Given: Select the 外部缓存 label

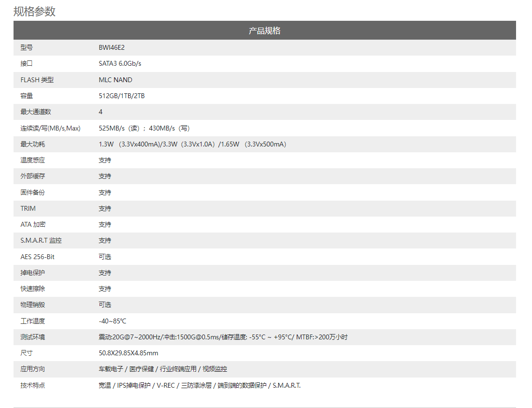Looking at the screenshot, I should tap(32, 176).
